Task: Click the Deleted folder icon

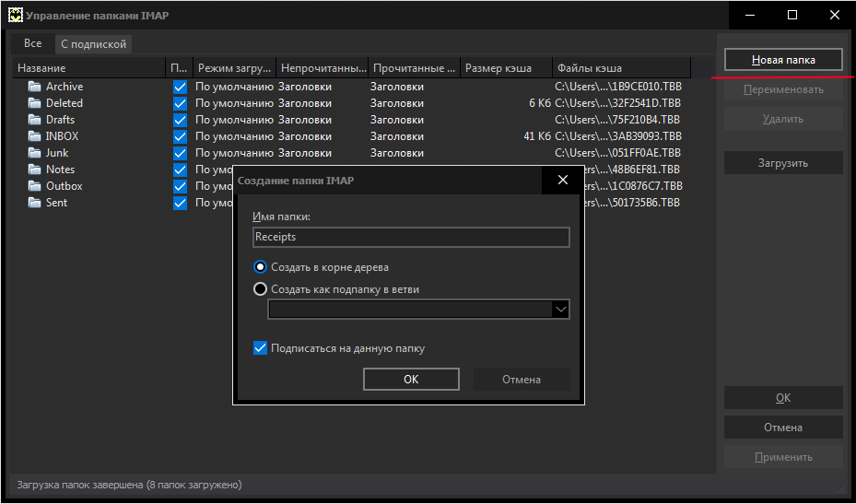Action: pos(35,103)
